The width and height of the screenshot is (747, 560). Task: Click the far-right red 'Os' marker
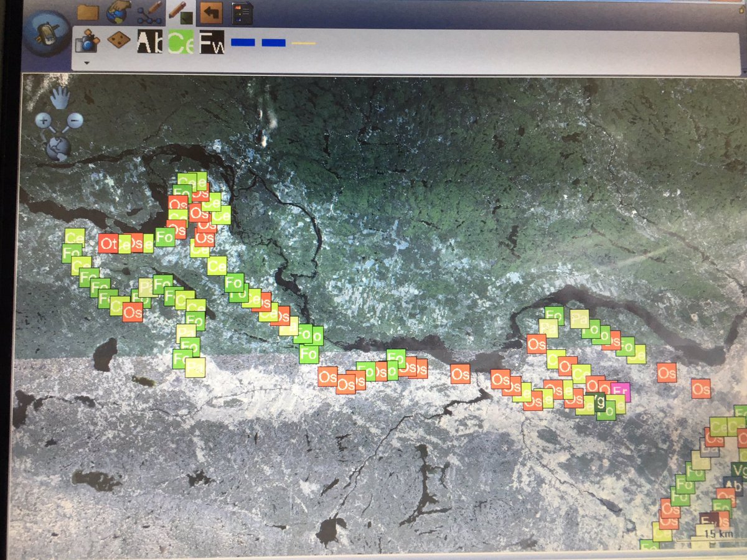(701, 389)
